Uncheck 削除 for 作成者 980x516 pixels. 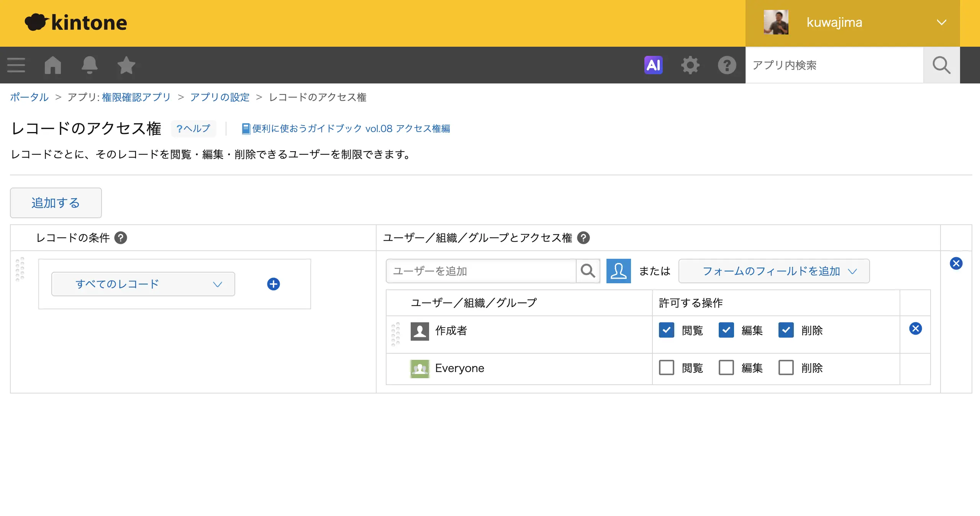point(786,330)
